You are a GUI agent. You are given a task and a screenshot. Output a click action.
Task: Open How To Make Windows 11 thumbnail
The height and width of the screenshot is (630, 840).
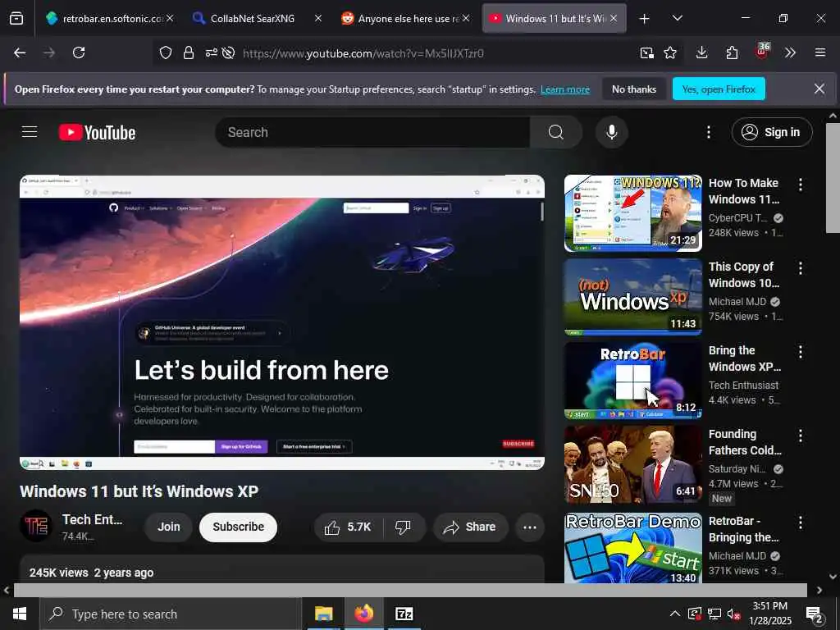pos(632,213)
